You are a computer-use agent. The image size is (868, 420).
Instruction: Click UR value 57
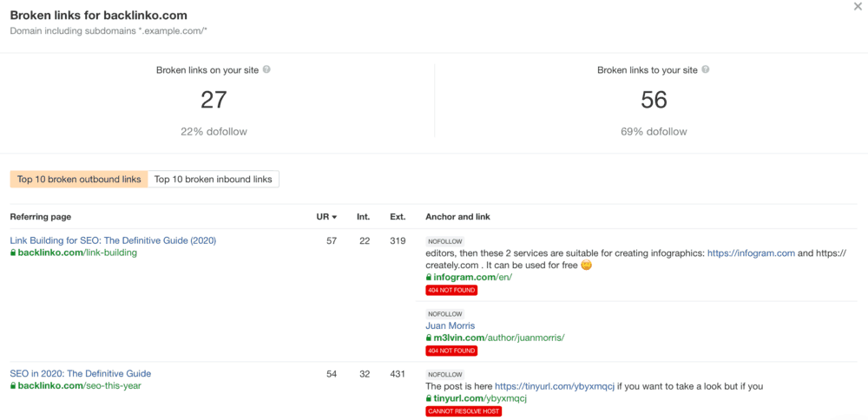pyautogui.click(x=331, y=240)
